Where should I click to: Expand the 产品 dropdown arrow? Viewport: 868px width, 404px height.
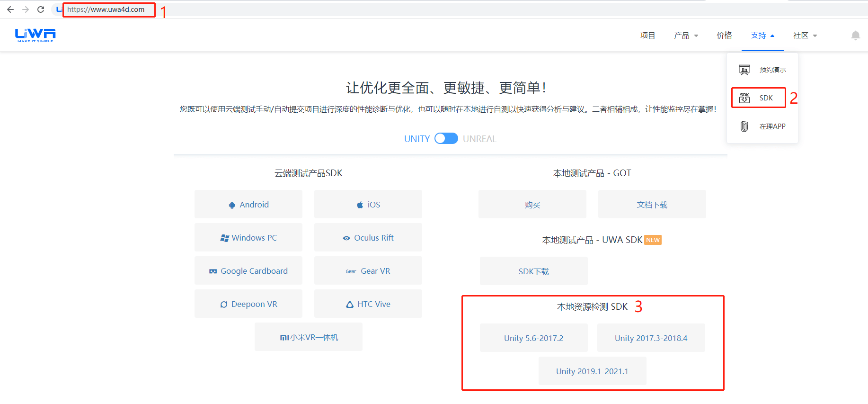(x=696, y=36)
